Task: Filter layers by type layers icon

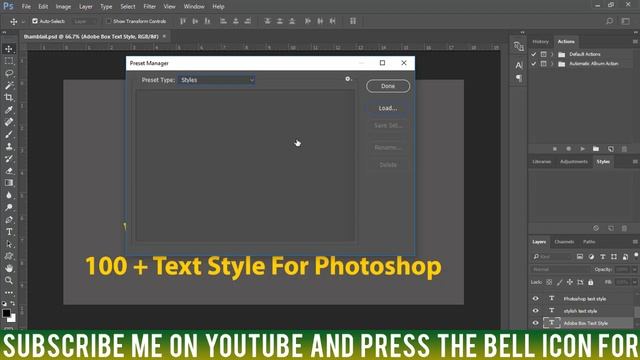Action: click(602, 256)
